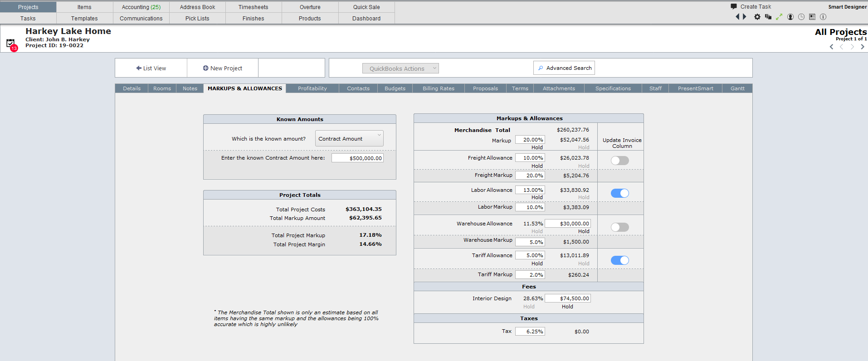Viewport: 868px width, 361px height.
Task: Switch to the Profitability tab
Action: coord(312,88)
